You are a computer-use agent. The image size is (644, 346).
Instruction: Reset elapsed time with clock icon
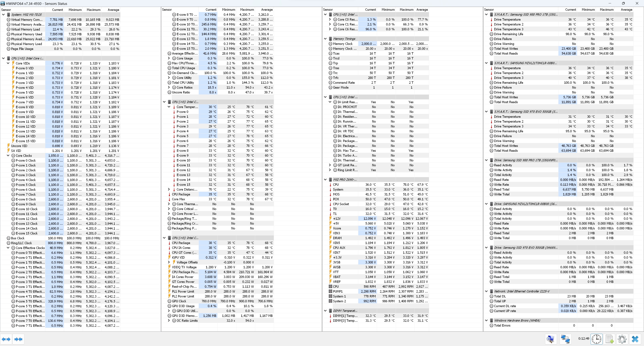pyautogui.click(x=597, y=339)
